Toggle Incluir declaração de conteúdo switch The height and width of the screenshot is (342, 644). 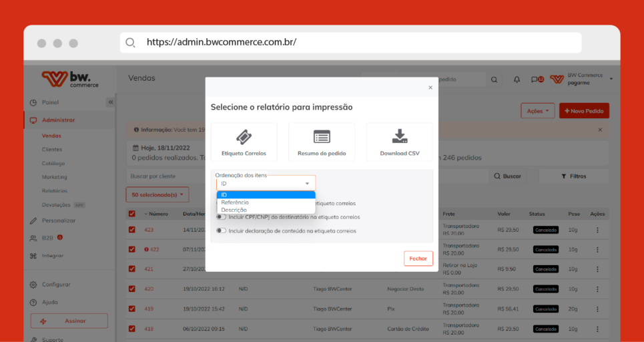[222, 231]
